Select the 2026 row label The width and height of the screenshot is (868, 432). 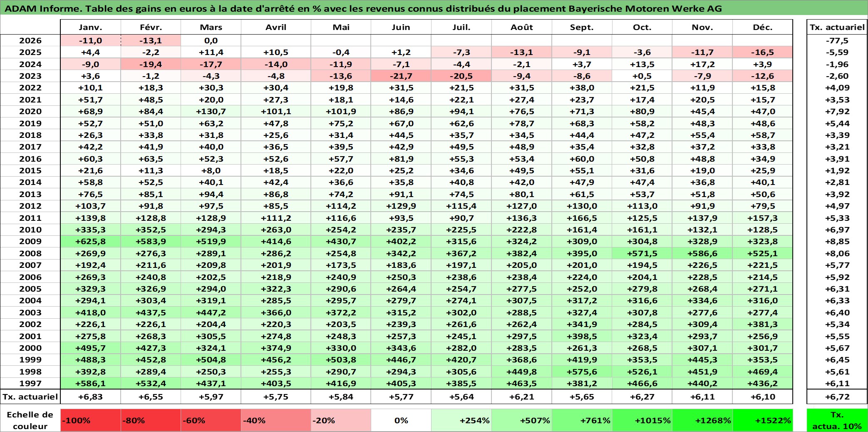pos(30,40)
